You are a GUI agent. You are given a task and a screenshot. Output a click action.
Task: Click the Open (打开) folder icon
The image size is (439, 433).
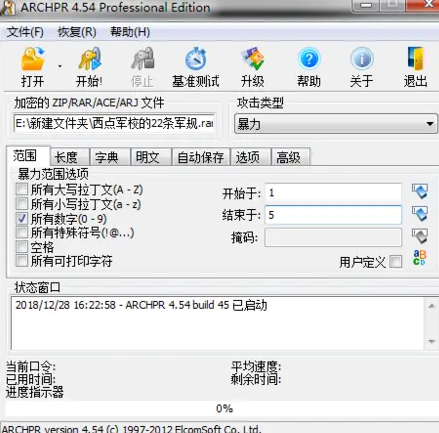pyautogui.click(x=32, y=59)
